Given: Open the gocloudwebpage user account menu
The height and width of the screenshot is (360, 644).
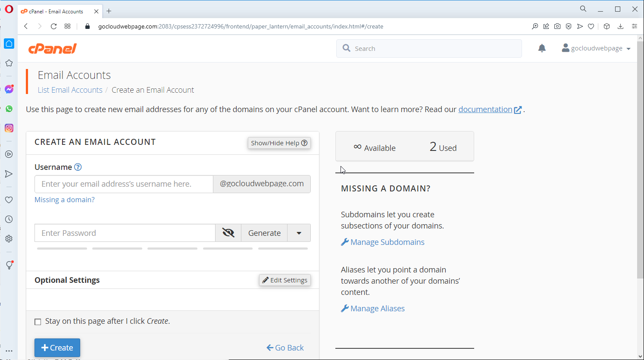Looking at the screenshot, I should [x=596, y=48].
